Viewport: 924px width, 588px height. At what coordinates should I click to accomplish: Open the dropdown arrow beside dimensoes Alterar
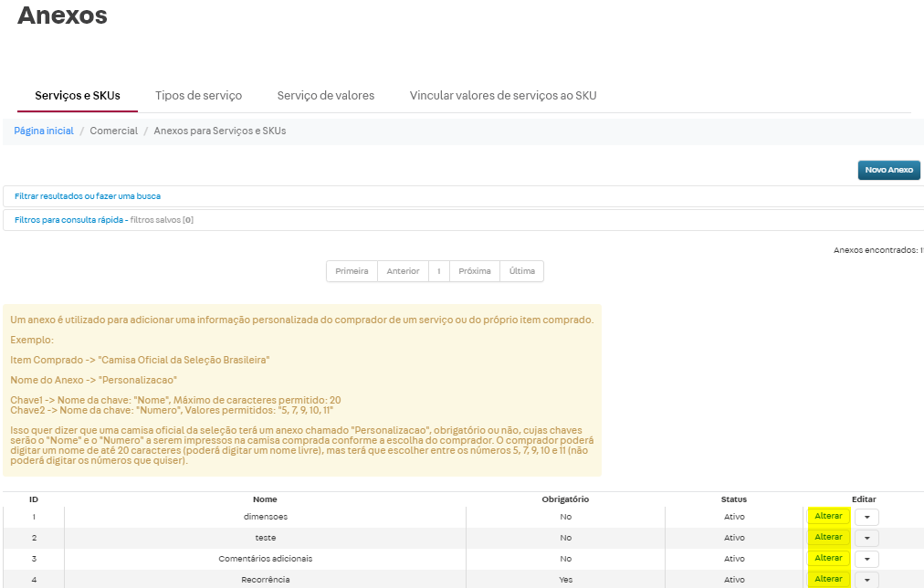click(866, 516)
